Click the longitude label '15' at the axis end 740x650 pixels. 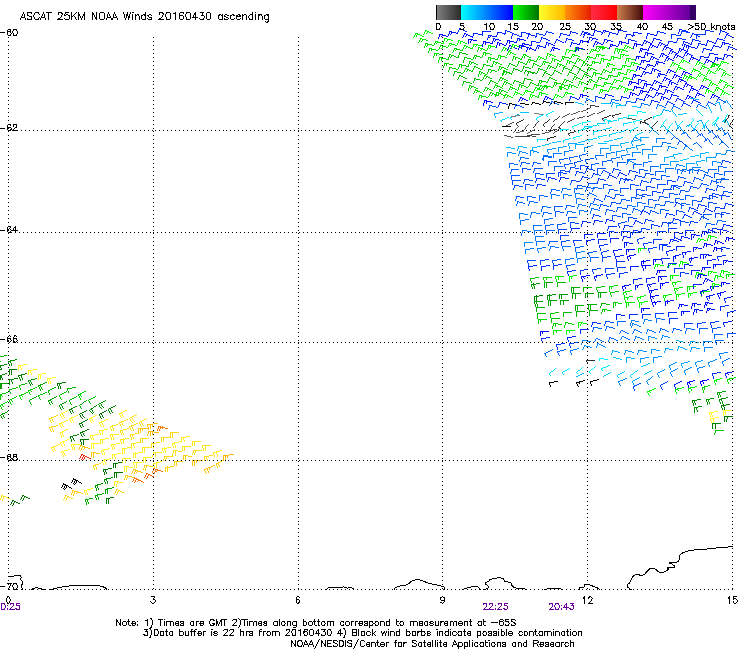(x=733, y=600)
